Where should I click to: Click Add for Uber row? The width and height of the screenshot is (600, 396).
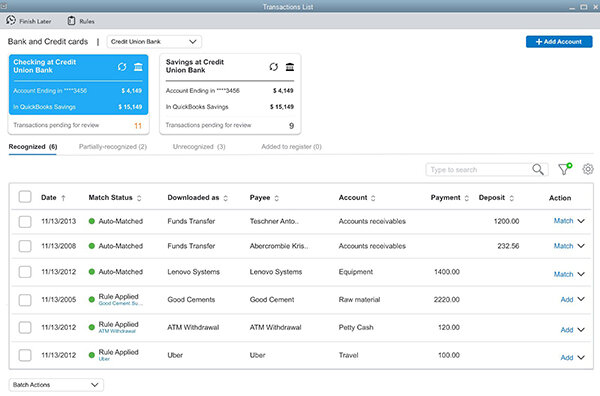pos(567,357)
